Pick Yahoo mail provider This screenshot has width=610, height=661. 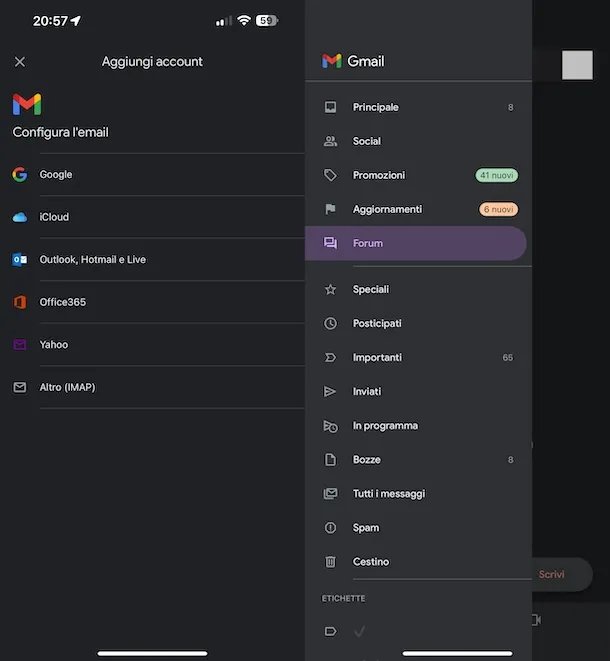coord(54,345)
